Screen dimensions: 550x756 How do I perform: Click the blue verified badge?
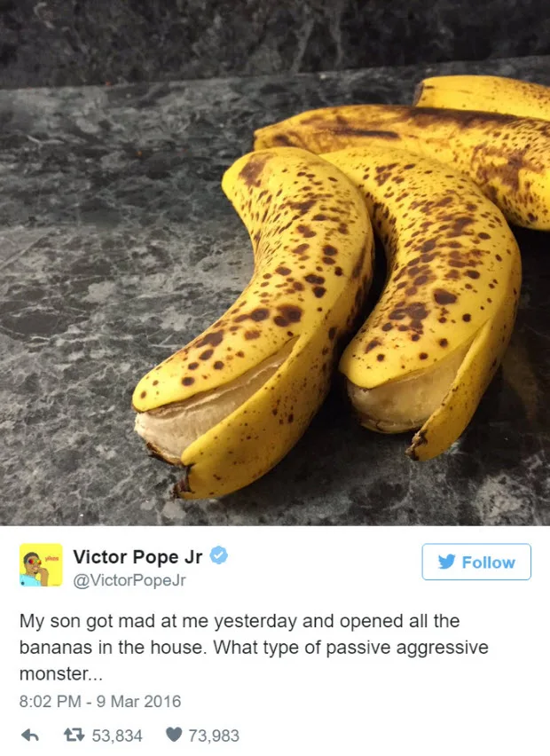click(219, 555)
